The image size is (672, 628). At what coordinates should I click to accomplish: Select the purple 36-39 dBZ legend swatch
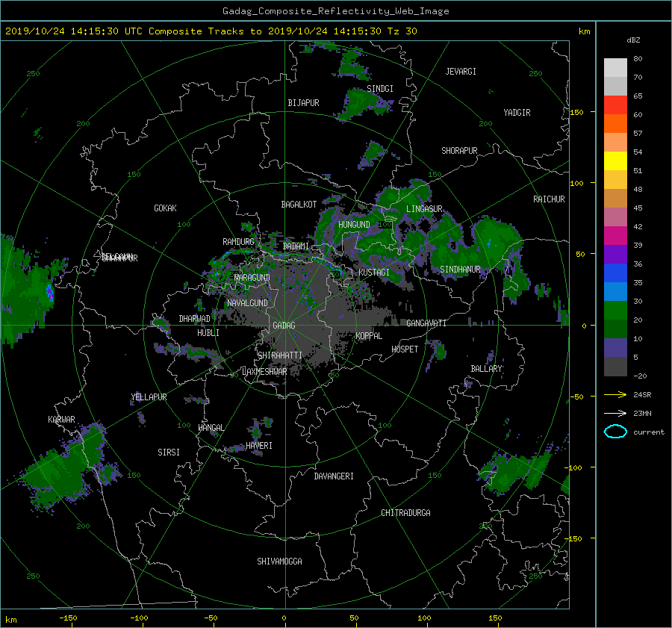click(615, 254)
